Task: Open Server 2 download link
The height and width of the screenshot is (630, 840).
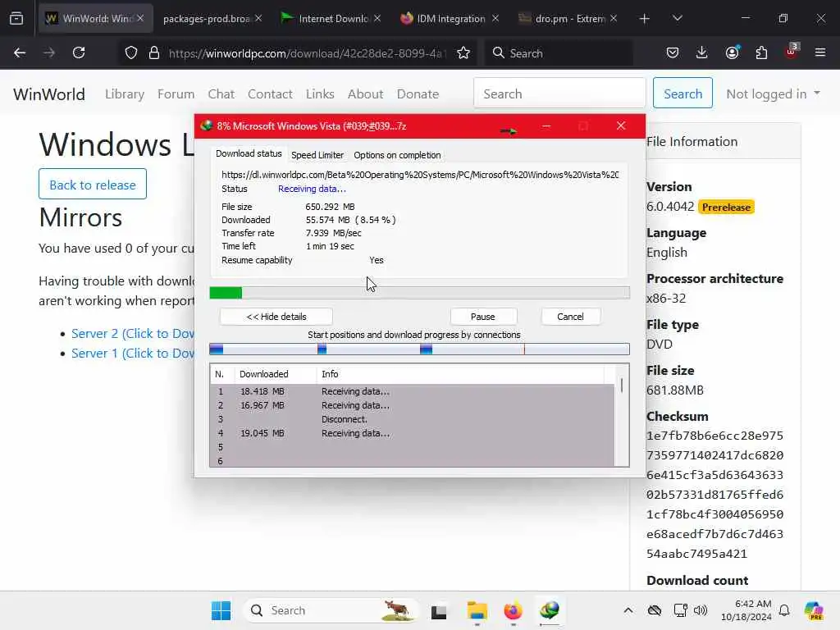Action: 133,333
